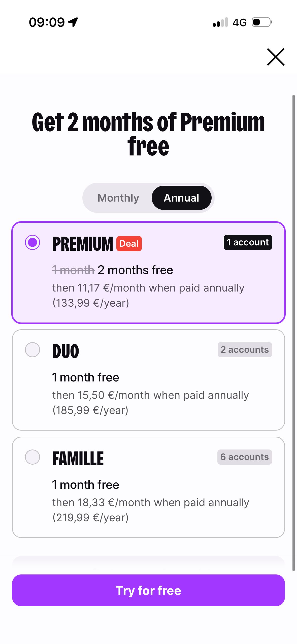Close the Premium offer popup
297x644 pixels.
coord(276,57)
